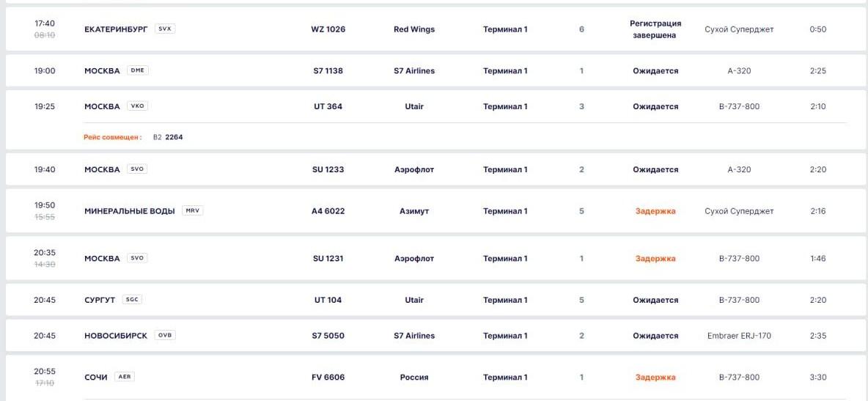Click the MRV airport code badge
Image resolution: width=868 pixels, height=401 pixels.
tap(192, 211)
